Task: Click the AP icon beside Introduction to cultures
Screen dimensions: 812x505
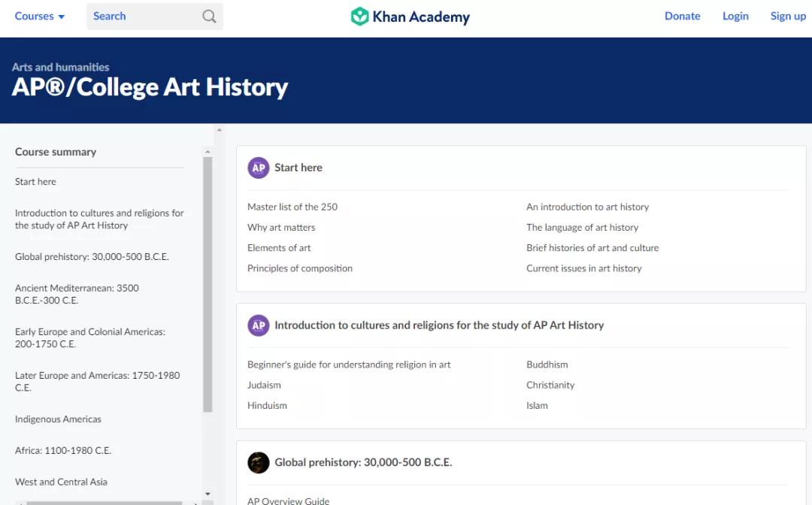Action: tap(259, 325)
